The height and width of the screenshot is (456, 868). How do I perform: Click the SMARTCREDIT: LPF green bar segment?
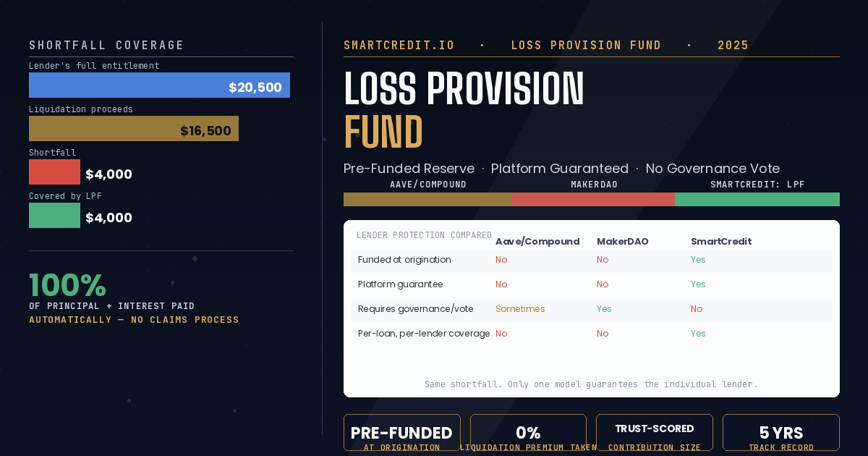(x=757, y=199)
